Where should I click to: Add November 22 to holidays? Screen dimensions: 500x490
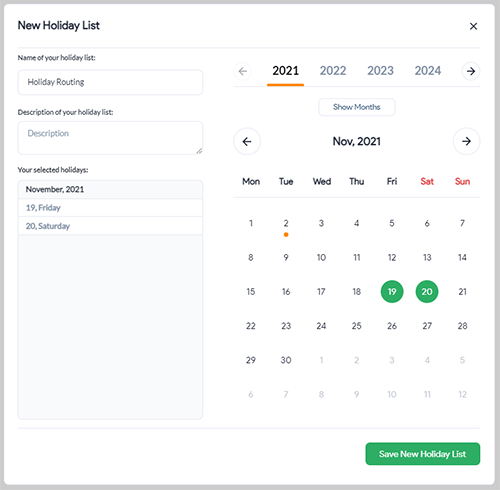click(251, 326)
